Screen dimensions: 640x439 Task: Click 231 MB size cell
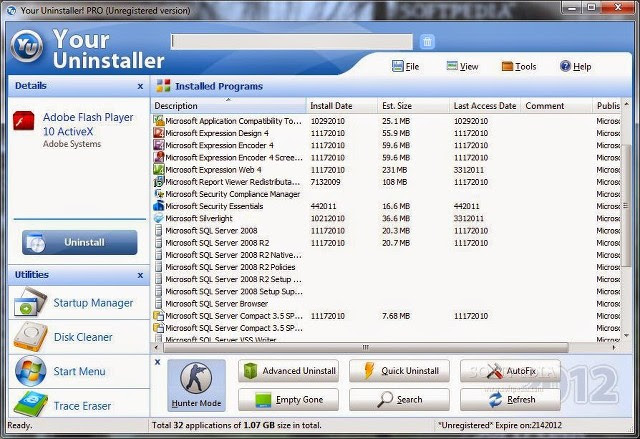(395, 170)
